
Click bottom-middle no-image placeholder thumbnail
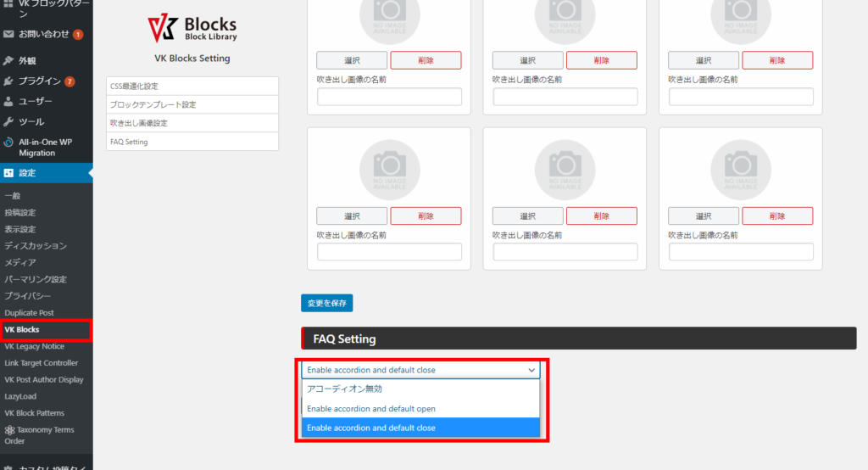(565, 170)
